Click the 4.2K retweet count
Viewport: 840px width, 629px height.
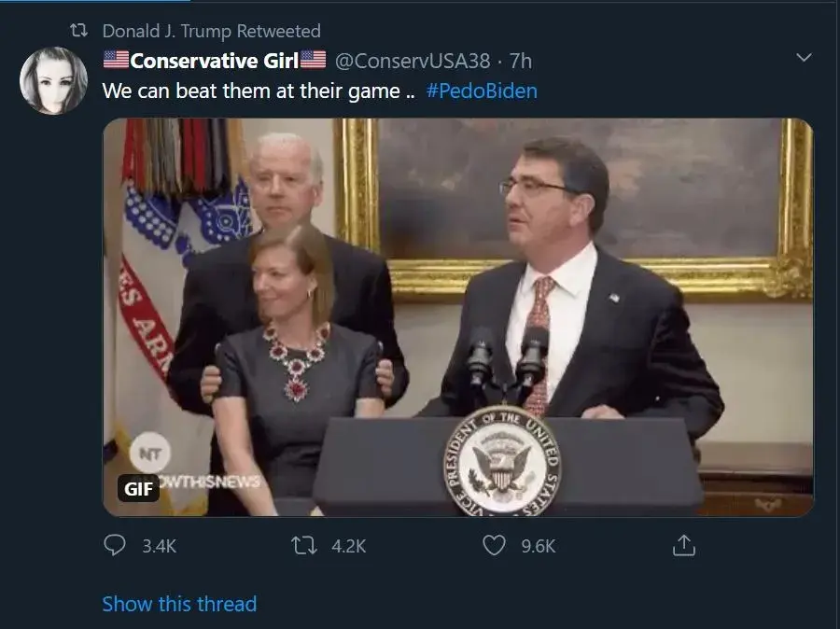(x=349, y=546)
